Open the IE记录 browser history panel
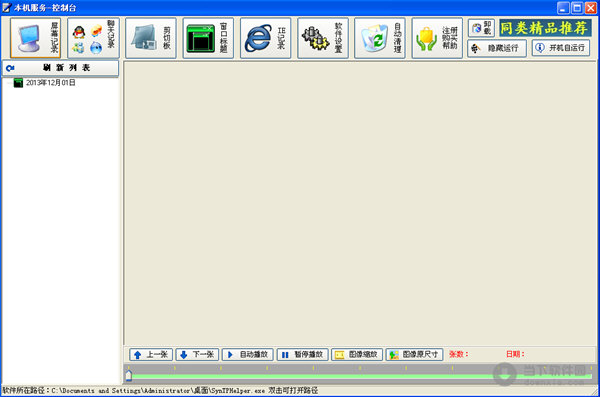 pos(266,38)
